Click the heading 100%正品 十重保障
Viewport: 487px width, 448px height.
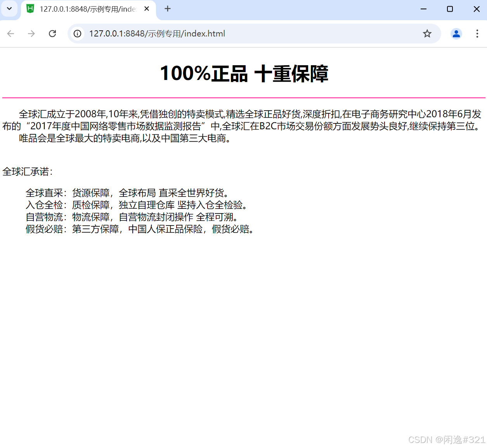(244, 74)
